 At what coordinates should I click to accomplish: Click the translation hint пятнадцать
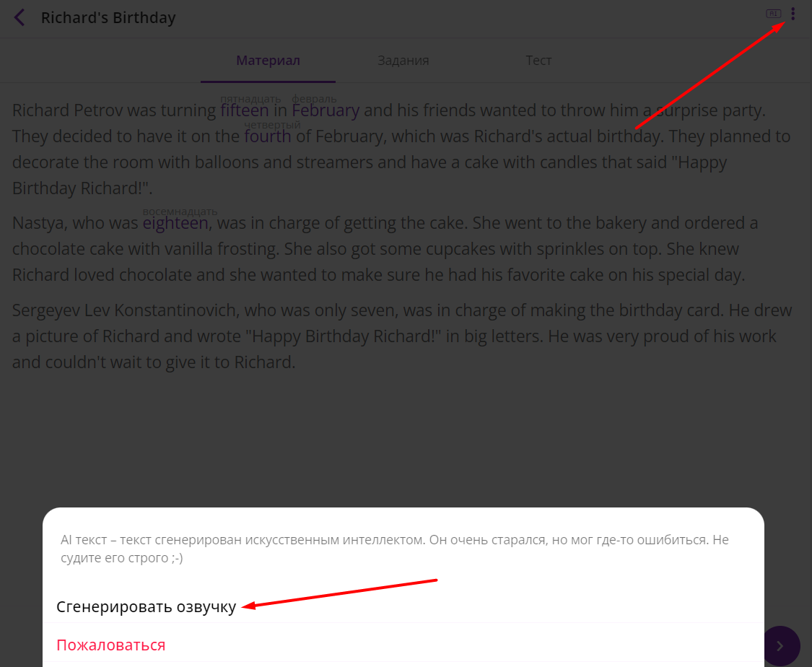[250, 99]
